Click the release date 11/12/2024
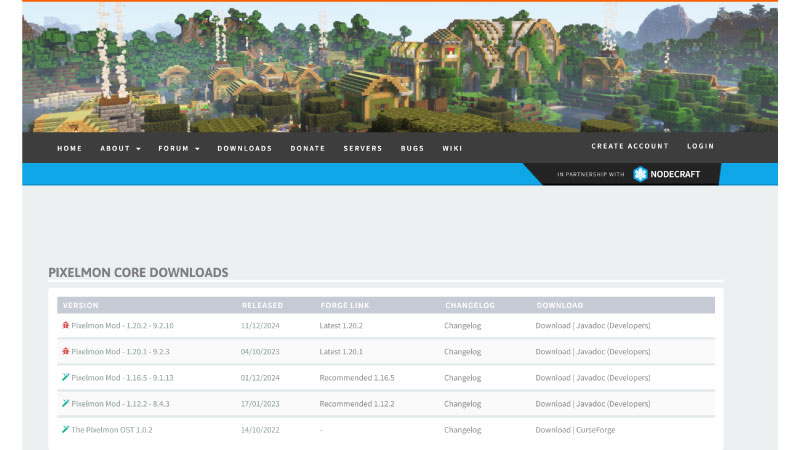Viewport: 800px width, 450px height. (x=260, y=326)
